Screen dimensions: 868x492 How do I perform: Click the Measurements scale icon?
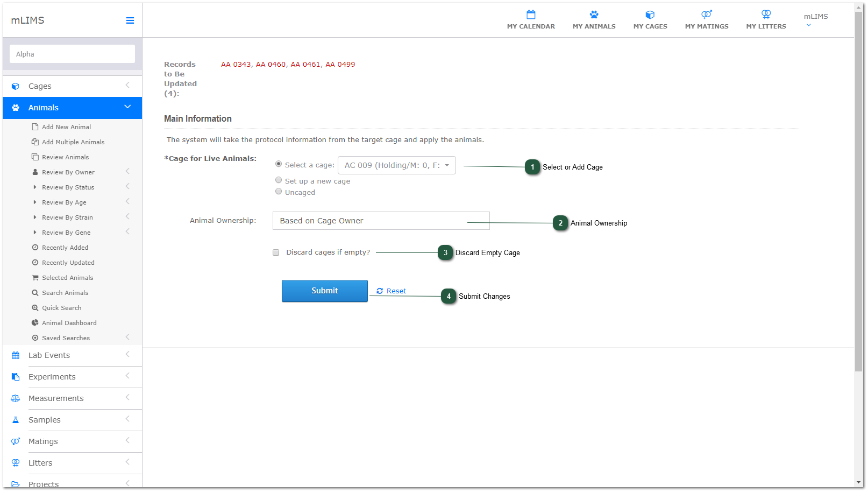click(16, 398)
